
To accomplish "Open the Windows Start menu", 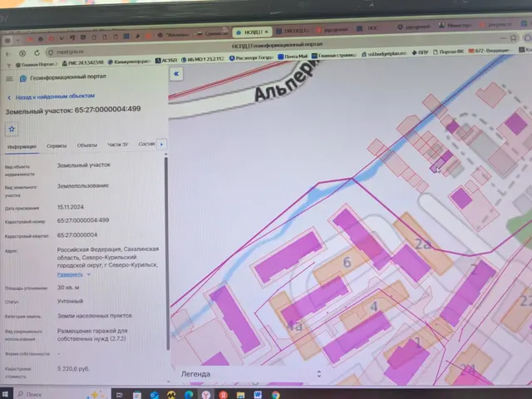I will (x=6, y=394).
